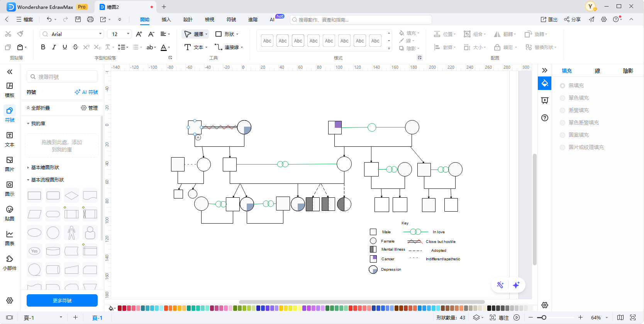The image size is (644, 324).
Task: Expand the 基本繪圖形狀 shape category
Action: click(x=45, y=168)
